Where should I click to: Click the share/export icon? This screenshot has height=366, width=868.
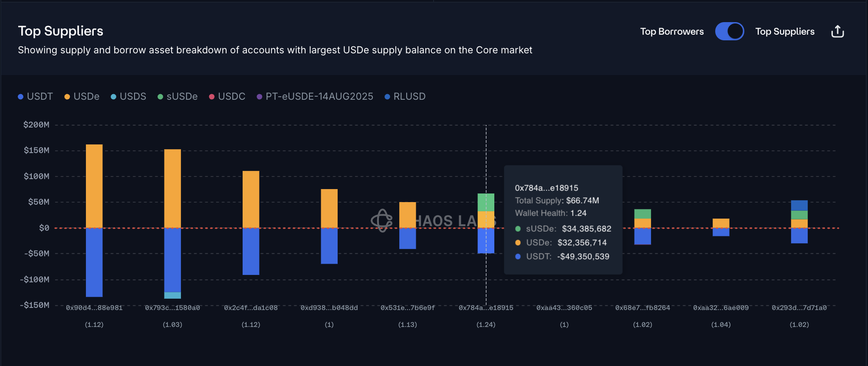[837, 32]
